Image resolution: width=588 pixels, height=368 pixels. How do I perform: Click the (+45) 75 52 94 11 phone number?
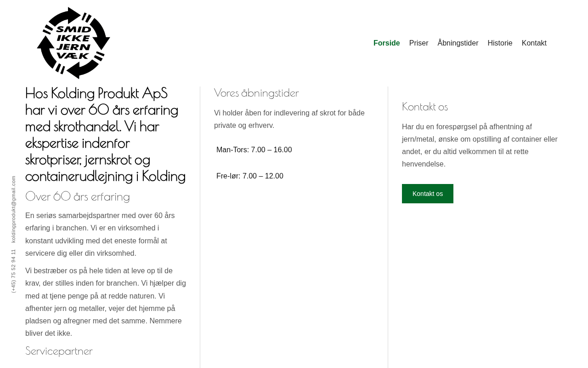[x=13, y=271]
